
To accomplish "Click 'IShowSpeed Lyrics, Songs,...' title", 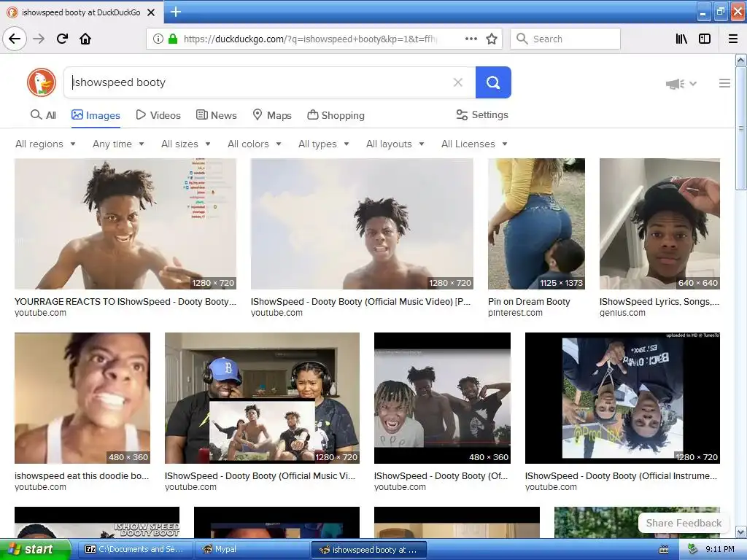I will tap(659, 301).
